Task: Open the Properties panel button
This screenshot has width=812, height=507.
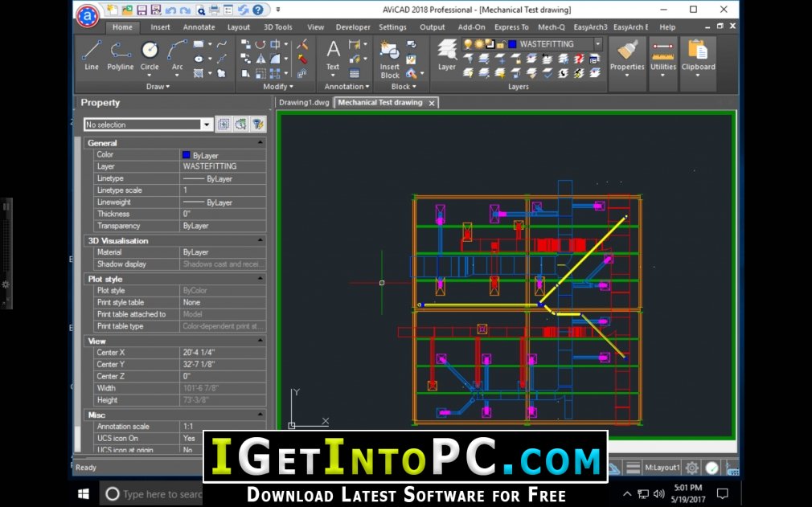Action: (627, 58)
